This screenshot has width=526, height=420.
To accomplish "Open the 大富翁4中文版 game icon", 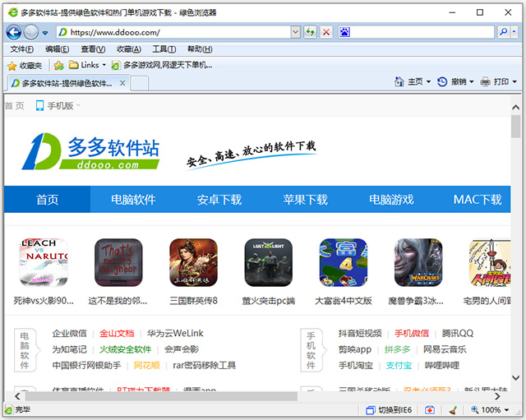I will [344, 262].
